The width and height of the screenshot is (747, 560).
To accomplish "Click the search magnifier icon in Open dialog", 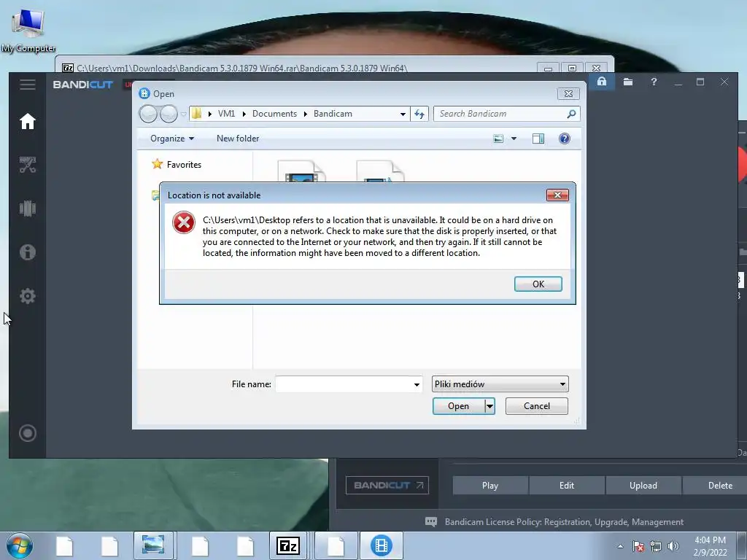I will pyautogui.click(x=571, y=114).
